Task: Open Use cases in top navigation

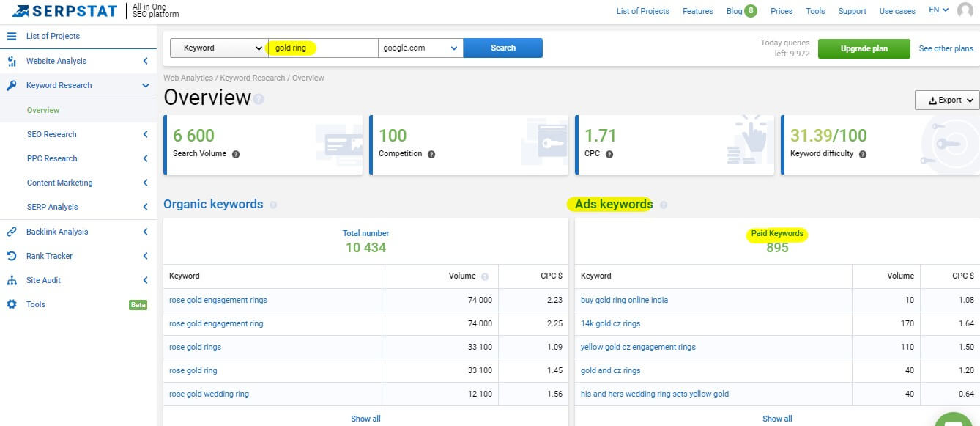Action: [897, 11]
